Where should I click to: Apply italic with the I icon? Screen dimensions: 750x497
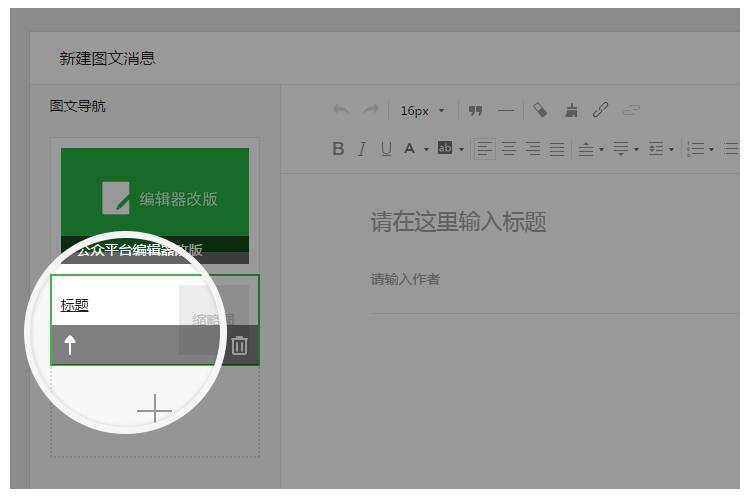click(x=362, y=149)
